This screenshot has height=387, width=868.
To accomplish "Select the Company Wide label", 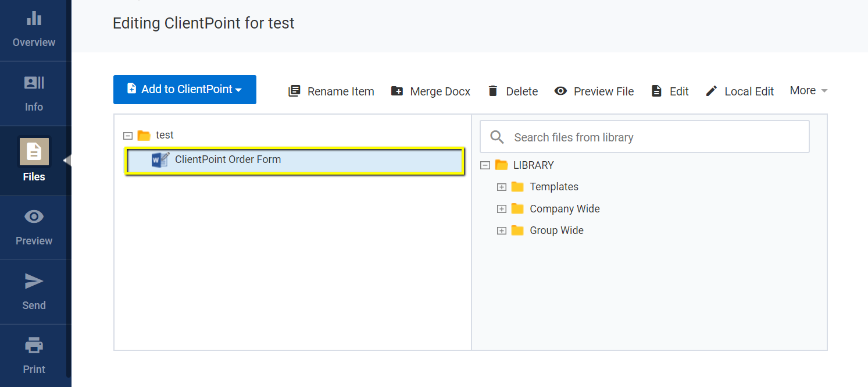I will 565,209.
